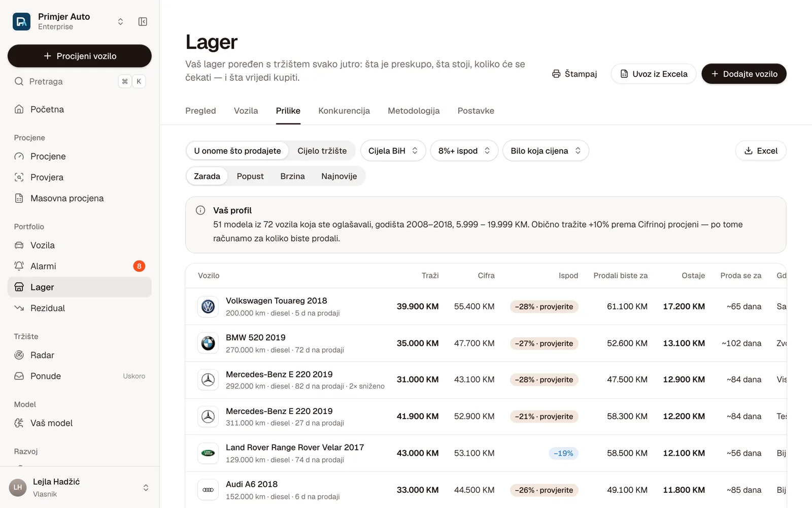Switch to the Vozila tab
The width and height of the screenshot is (812, 508).
point(246,111)
